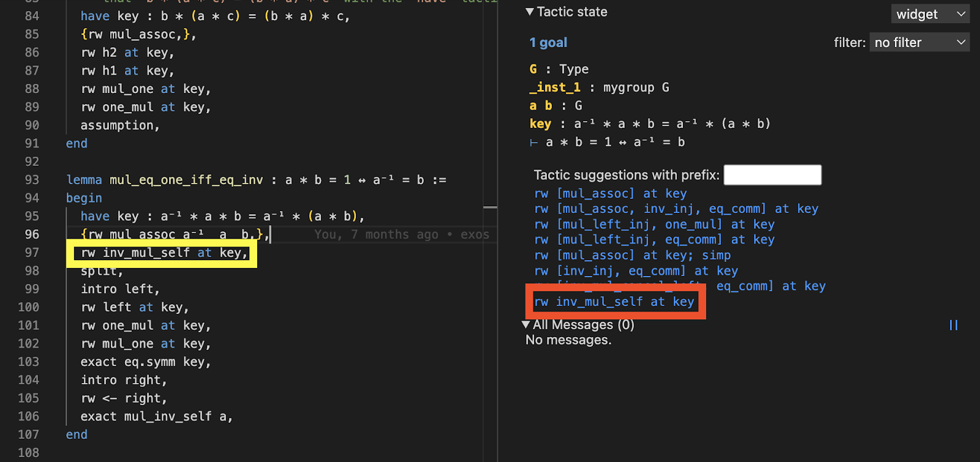
Task: Focus the tactic suggestions prefix field
Action: point(772,175)
